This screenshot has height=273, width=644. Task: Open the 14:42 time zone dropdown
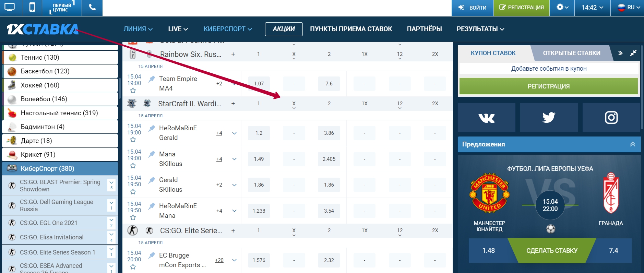[x=592, y=8]
